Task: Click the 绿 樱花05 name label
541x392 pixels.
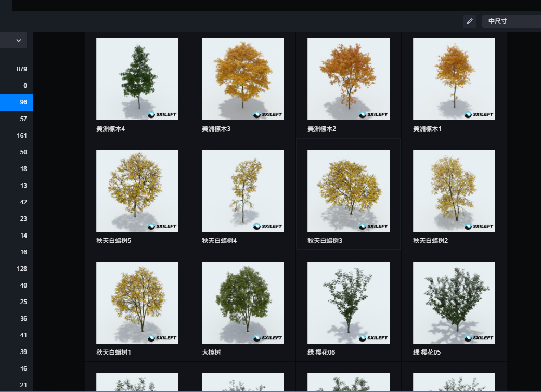Action: [427, 352]
